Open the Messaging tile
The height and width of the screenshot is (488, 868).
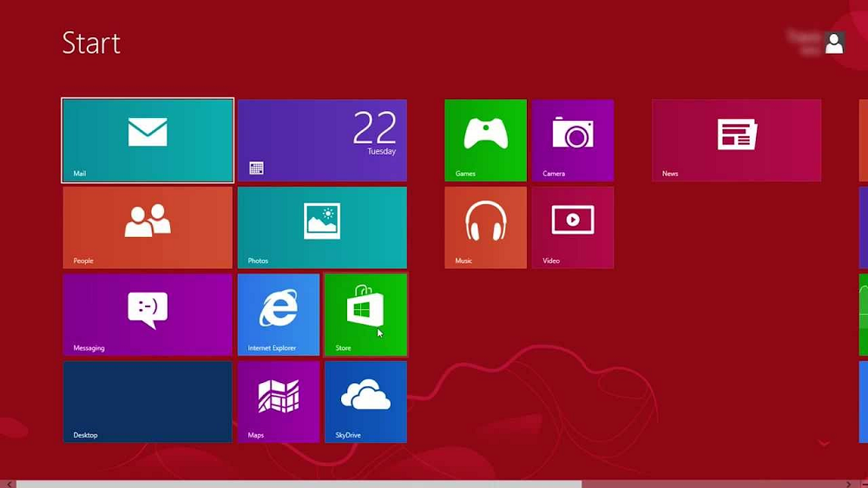[x=148, y=314]
